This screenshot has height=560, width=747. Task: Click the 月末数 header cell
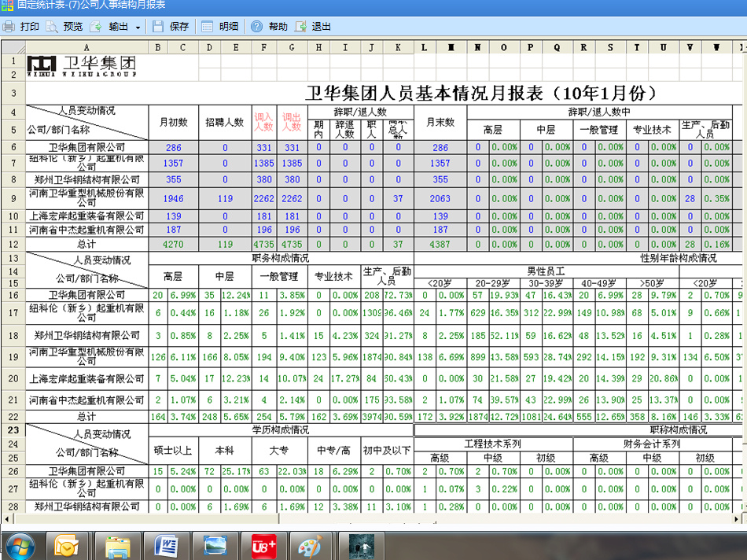[x=440, y=123]
